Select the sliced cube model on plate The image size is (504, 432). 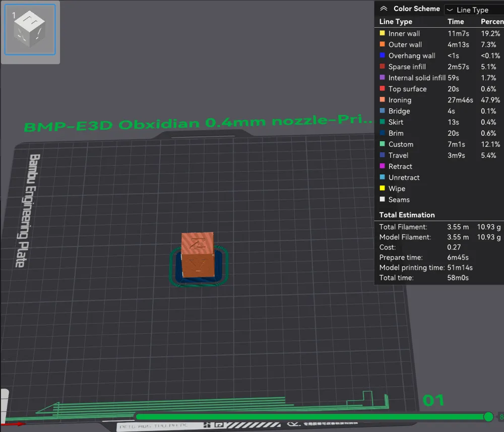click(x=198, y=255)
